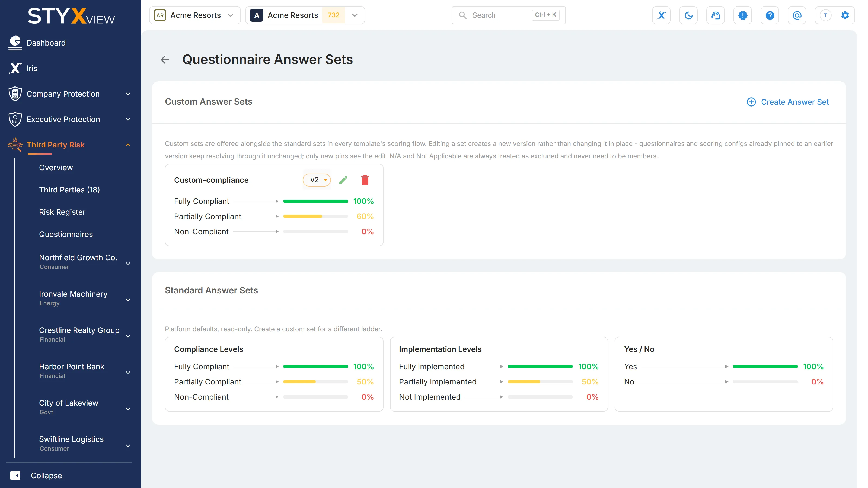This screenshot has width=868, height=488.
Task: Click the Collapse sidebar icon
Action: pyautogui.click(x=15, y=475)
